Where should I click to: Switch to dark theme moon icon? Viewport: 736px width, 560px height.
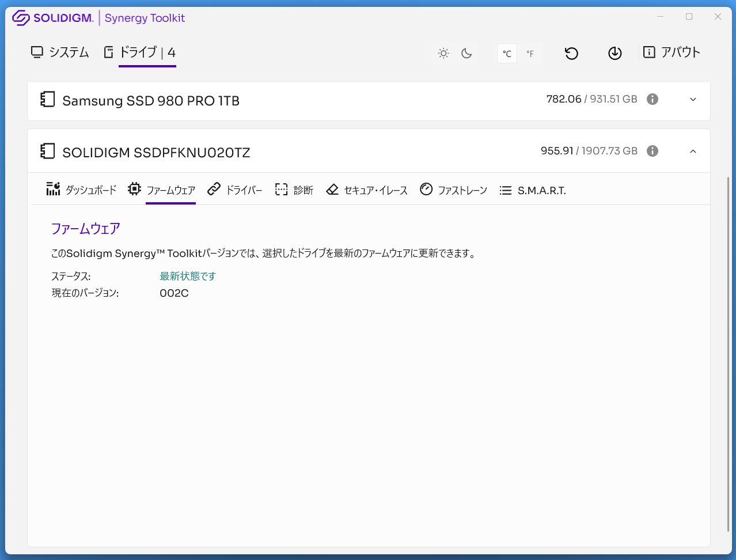(x=467, y=54)
